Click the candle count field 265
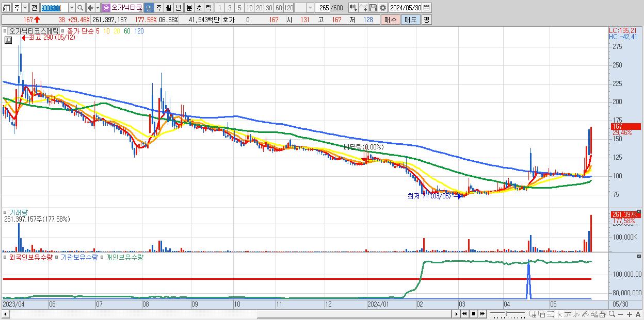This screenshot has width=644, height=320. coord(323,8)
